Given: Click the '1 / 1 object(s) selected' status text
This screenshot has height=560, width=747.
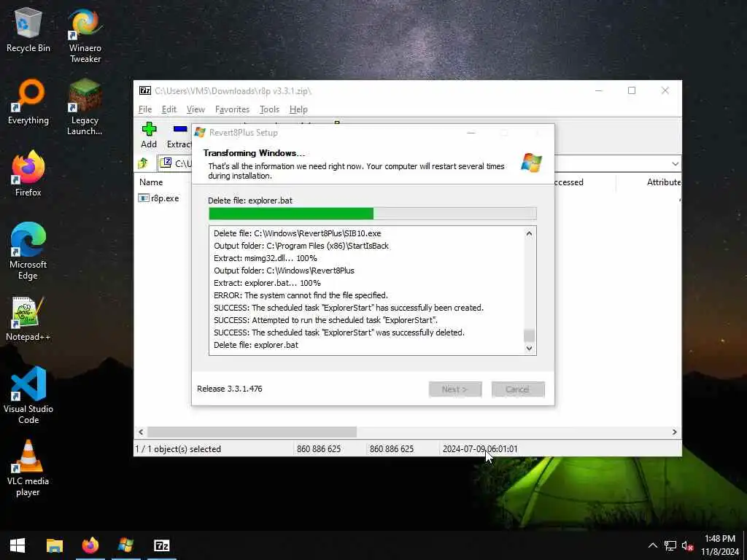Looking at the screenshot, I should tap(178, 448).
